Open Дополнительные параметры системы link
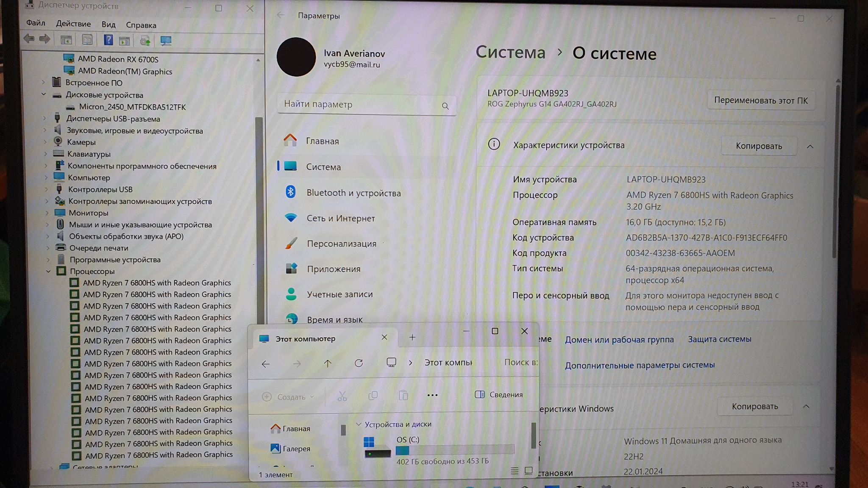This screenshot has height=488, width=868. click(x=640, y=365)
